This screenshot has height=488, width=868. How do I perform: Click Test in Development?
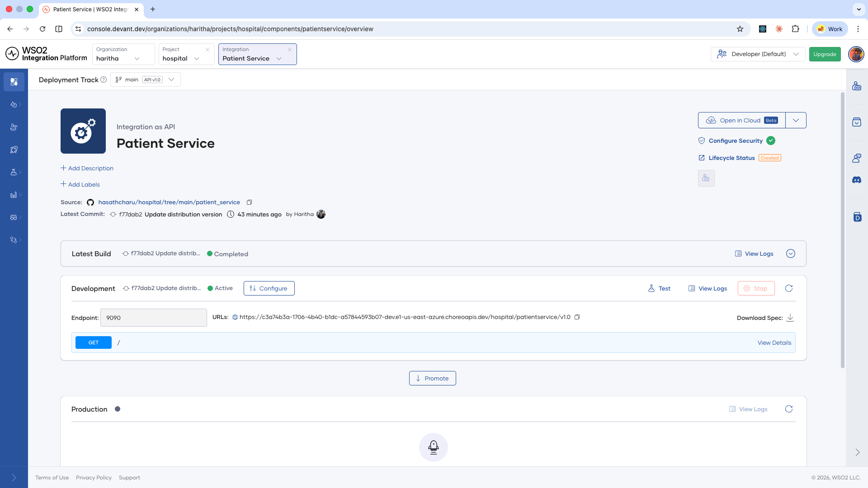(659, 288)
